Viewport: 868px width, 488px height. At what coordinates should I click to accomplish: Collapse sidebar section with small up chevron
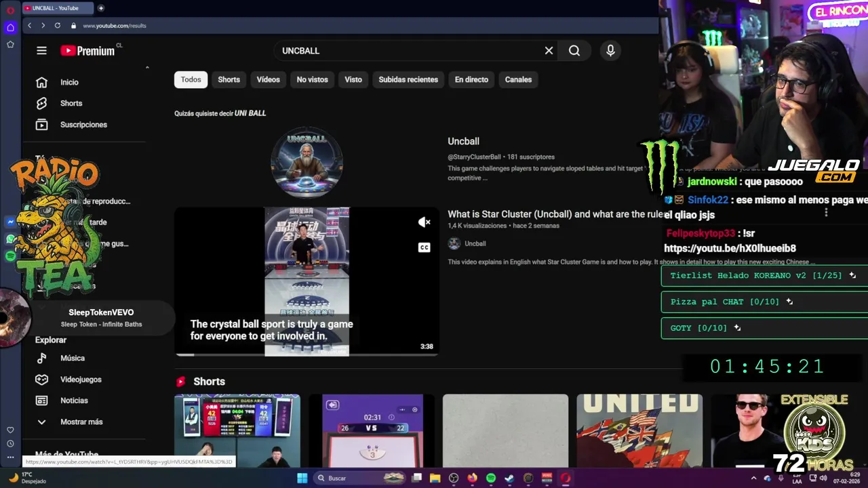pos(147,67)
